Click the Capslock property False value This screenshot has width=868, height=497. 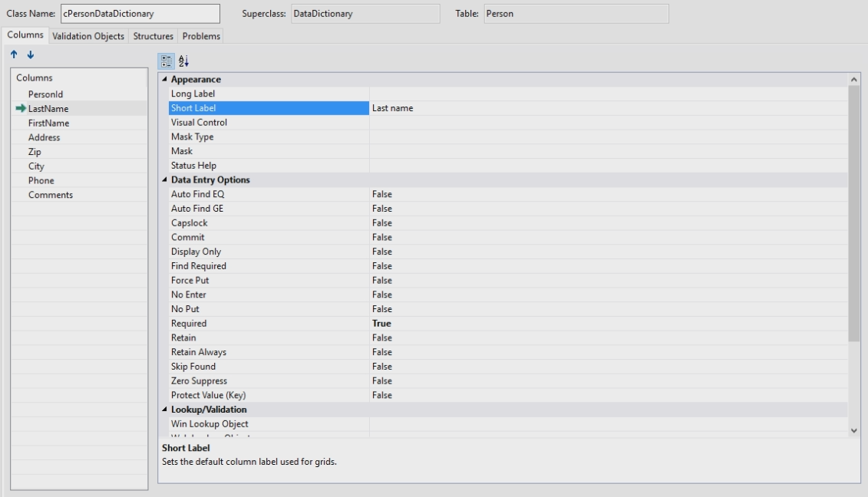coord(381,223)
